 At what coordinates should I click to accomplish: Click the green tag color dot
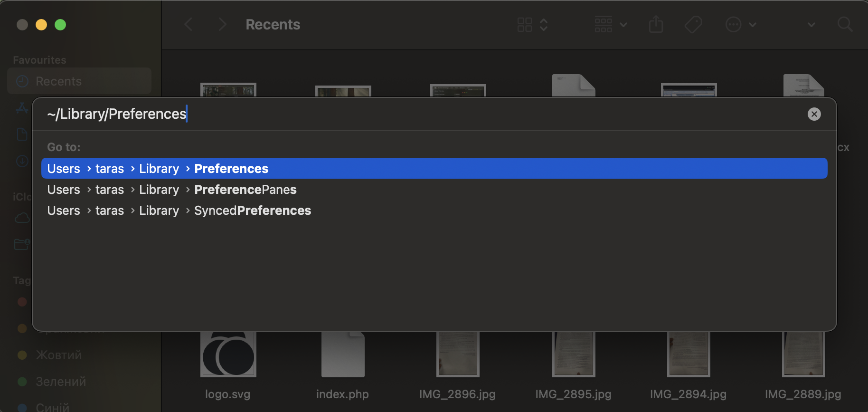tap(22, 382)
